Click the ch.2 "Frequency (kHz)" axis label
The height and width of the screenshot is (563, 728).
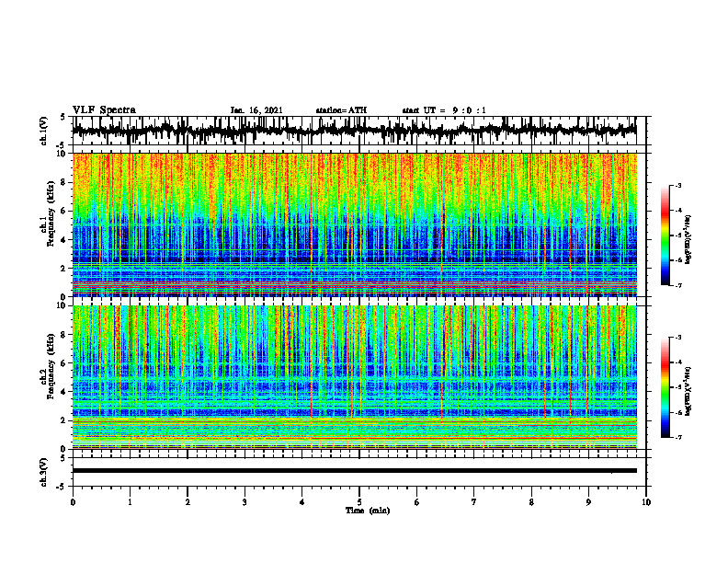click(x=51, y=366)
